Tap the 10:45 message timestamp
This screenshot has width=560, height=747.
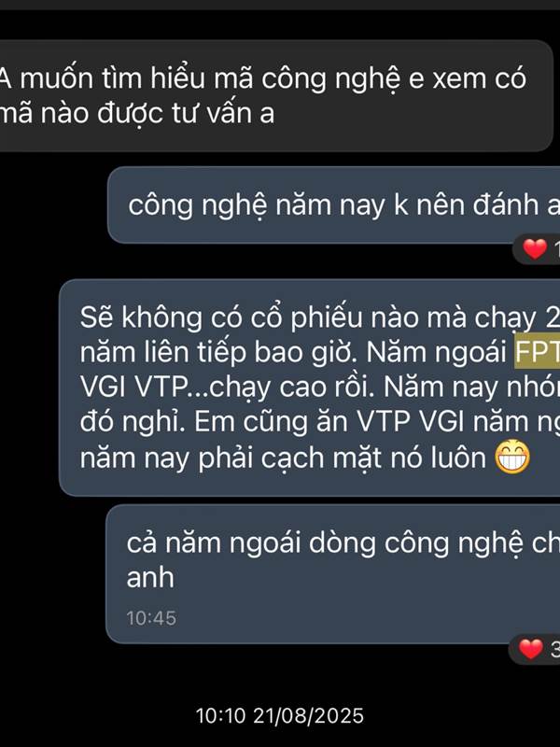151,618
